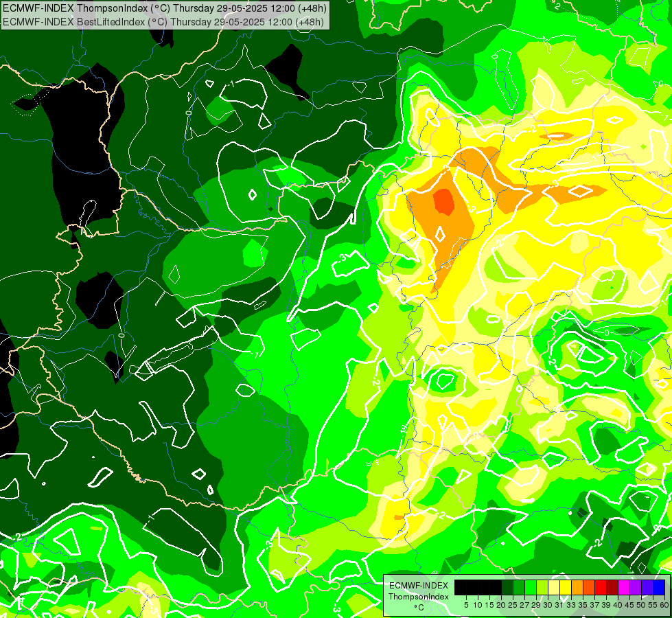Select the purple 45–50 legend swatch
Image resolution: width=672 pixels, height=618 pixels.
[x=636, y=587]
